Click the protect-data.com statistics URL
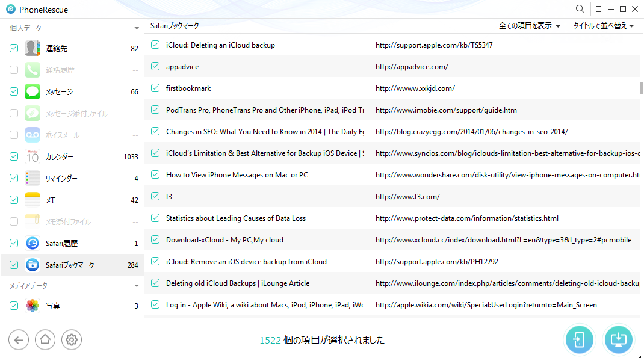 467,218
